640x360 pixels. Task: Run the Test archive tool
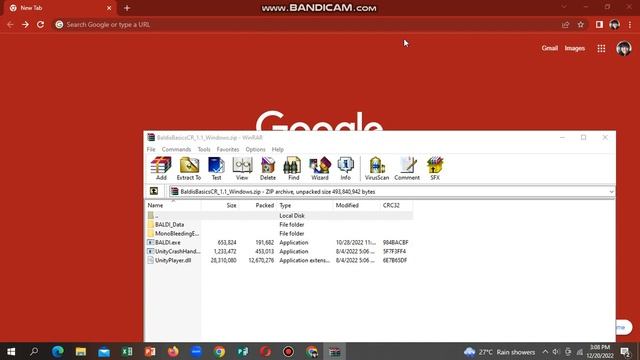click(x=216, y=168)
